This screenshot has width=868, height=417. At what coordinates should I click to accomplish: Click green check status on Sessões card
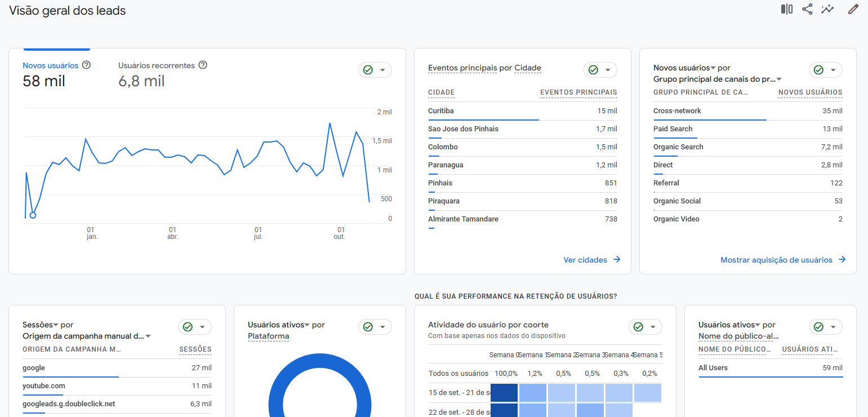(188, 327)
